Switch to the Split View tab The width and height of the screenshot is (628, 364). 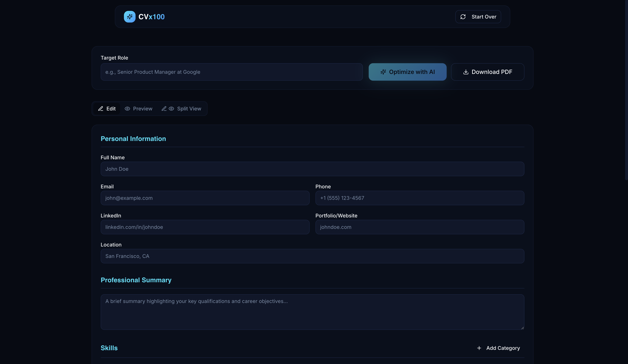point(181,109)
